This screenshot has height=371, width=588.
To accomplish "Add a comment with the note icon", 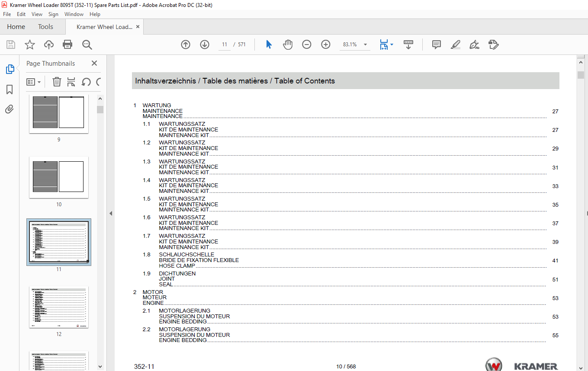I will (437, 45).
